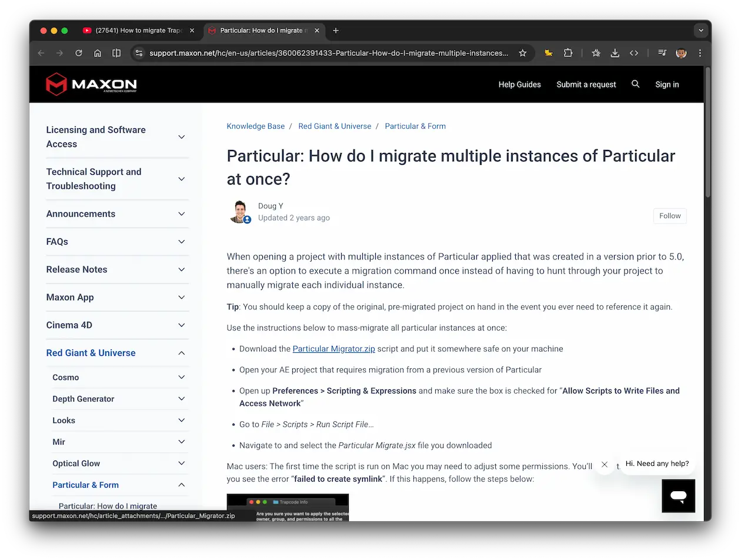The height and width of the screenshot is (560, 741).
Task: Go to browser home page
Action: click(x=98, y=53)
